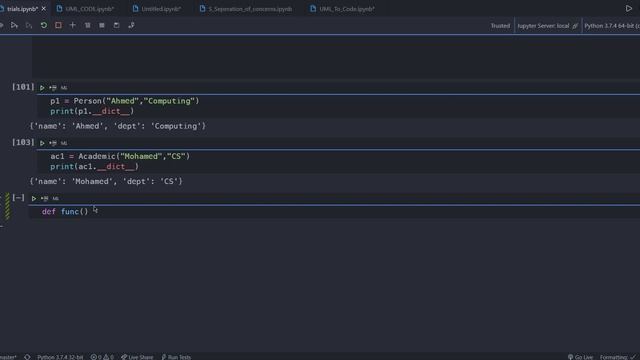Click code line 'print(ac1.__dict__)'

(x=95, y=167)
